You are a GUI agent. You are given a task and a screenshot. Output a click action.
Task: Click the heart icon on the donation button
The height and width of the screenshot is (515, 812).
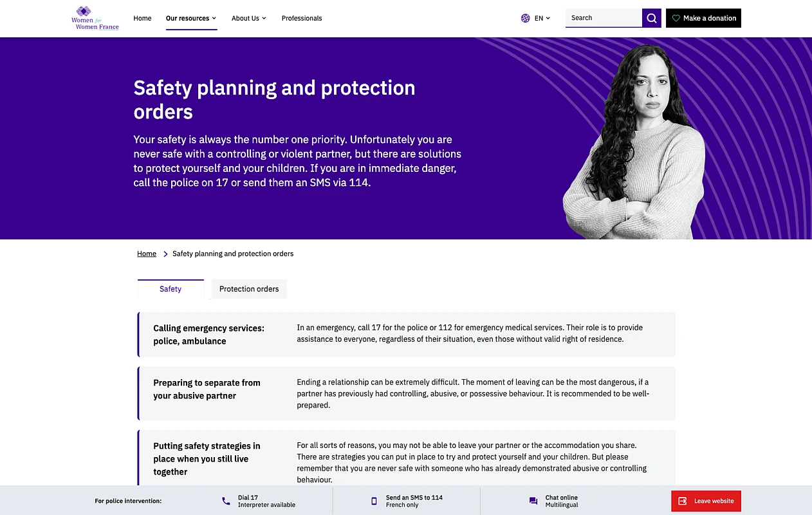pos(676,18)
